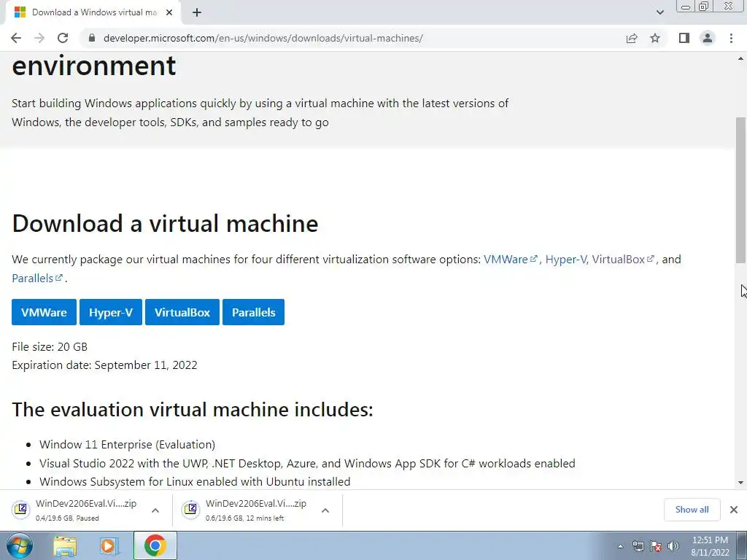747x560 pixels.
Task: Click the Show desktop button on taskbar
Action: (742, 545)
